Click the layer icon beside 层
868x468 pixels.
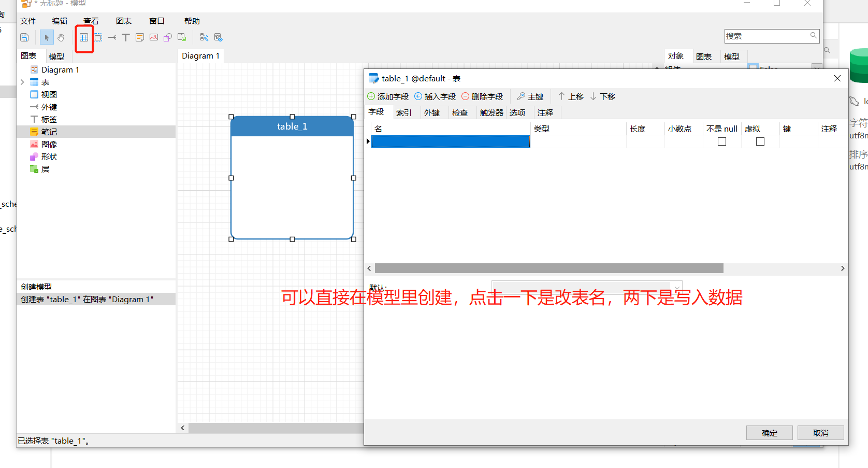pyautogui.click(x=34, y=169)
